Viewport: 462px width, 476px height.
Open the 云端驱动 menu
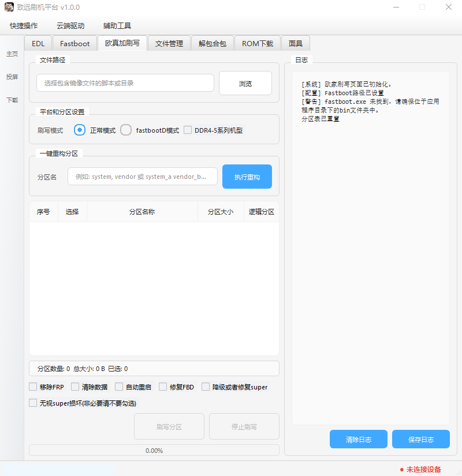[70, 26]
